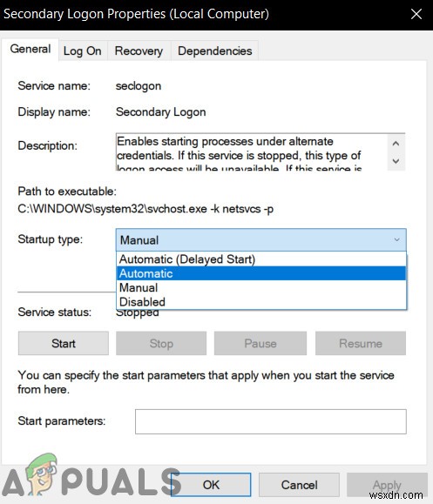Select the Dependencies tab
Image resolution: width=433 pixels, height=504 pixels.
tap(214, 50)
